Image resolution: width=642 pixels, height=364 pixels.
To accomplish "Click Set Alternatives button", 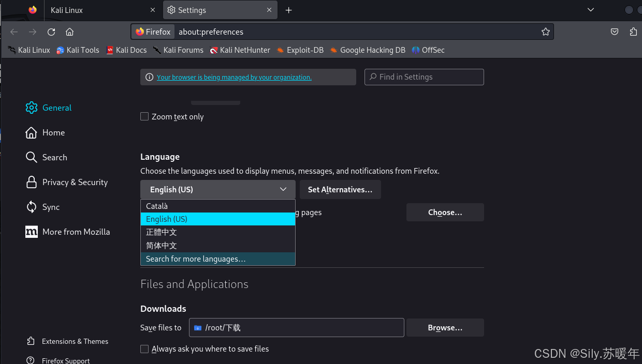I will (340, 190).
